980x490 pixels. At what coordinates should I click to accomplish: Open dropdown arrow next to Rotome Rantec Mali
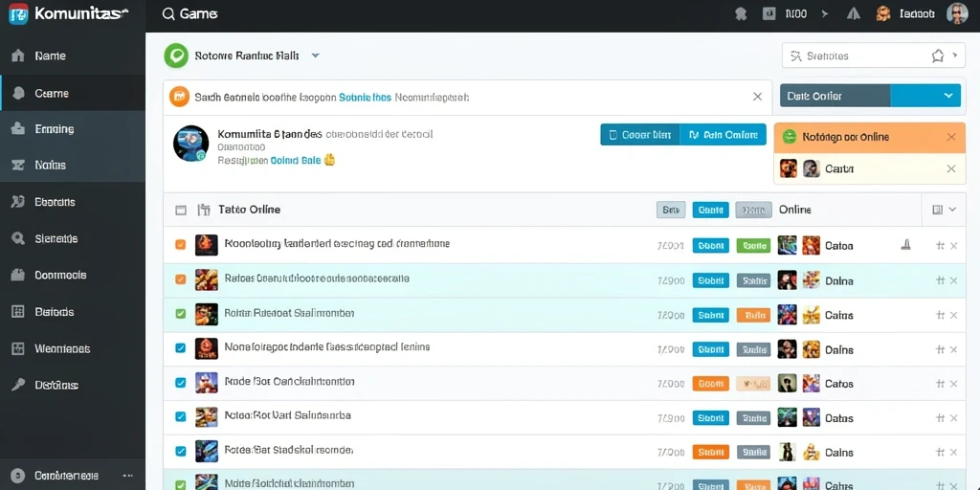(x=316, y=56)
